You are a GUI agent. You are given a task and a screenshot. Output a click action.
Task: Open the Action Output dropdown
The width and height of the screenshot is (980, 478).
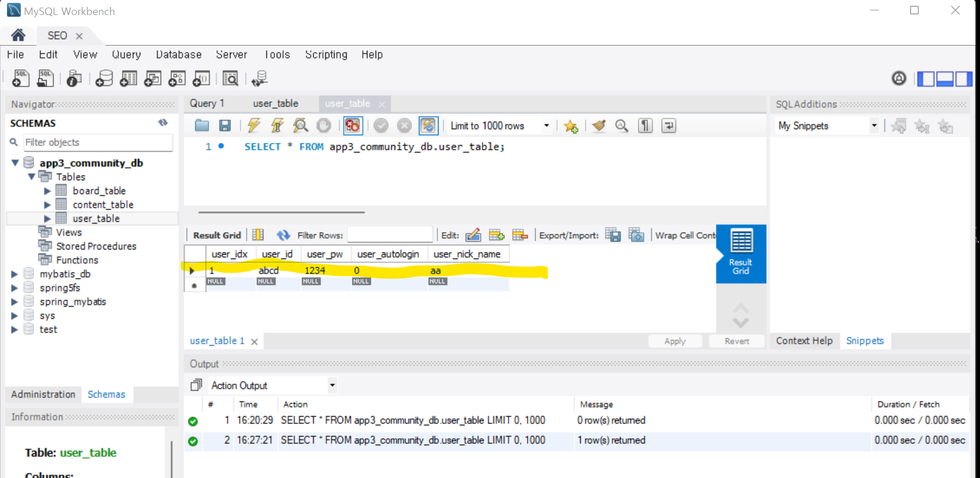click(x=272, y=385)
